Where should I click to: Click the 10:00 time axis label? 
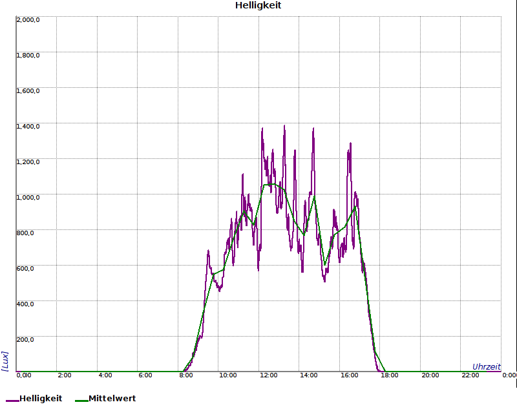pyautogui.click(x=228, y=375)
